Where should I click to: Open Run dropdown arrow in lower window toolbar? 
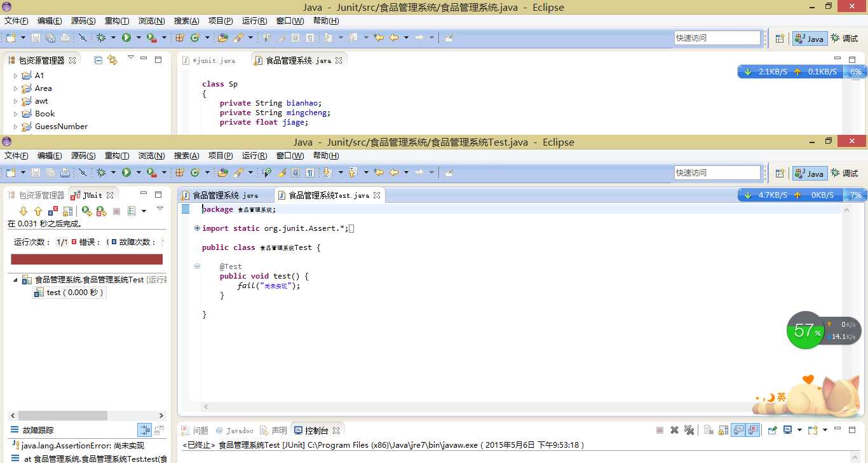pos(139,172)
